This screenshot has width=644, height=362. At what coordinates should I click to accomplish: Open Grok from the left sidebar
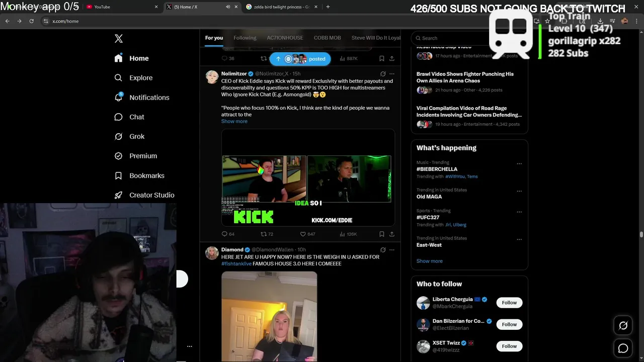tap(129, 136)
